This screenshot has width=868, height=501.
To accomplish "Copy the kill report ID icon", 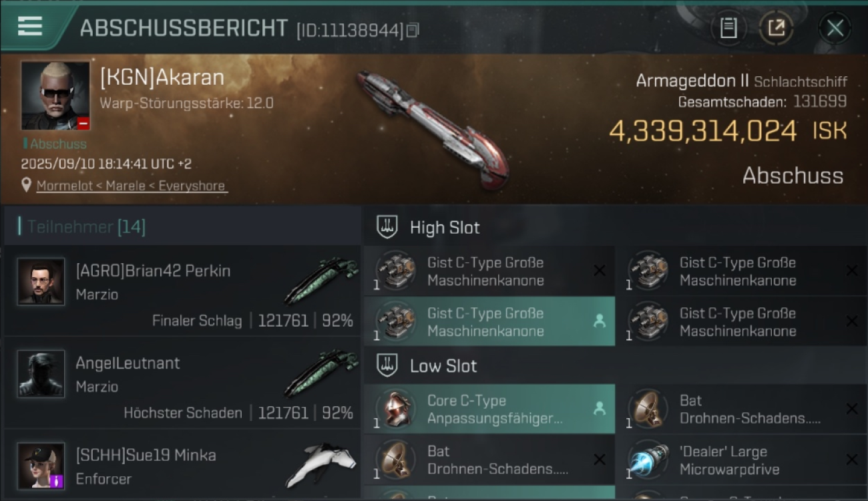I will click(x=413, y=30).
